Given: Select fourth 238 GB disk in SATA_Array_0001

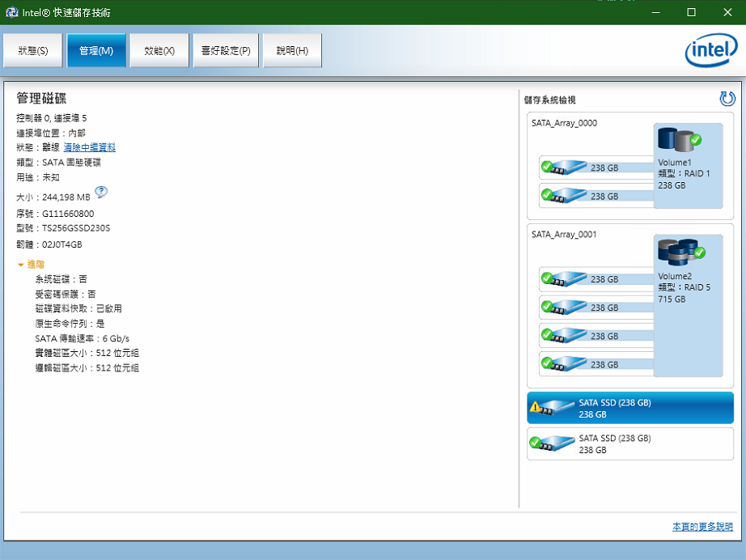Looking at the screenshot, I should 596,364.
